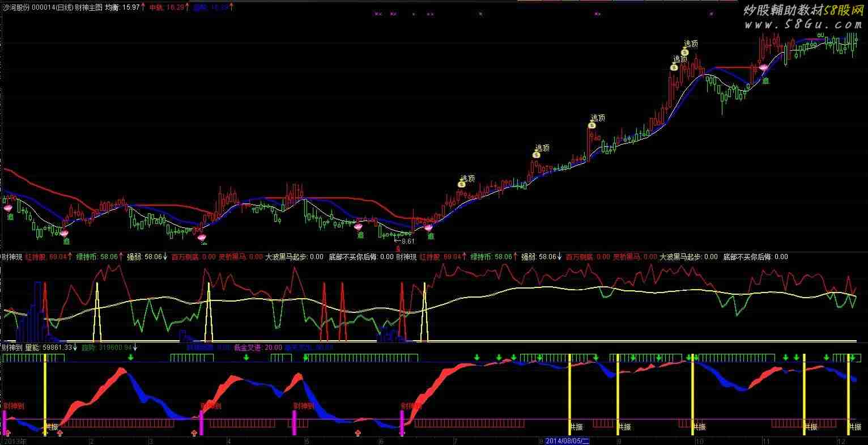Click the red S marker below 8.61

(398, 248)
